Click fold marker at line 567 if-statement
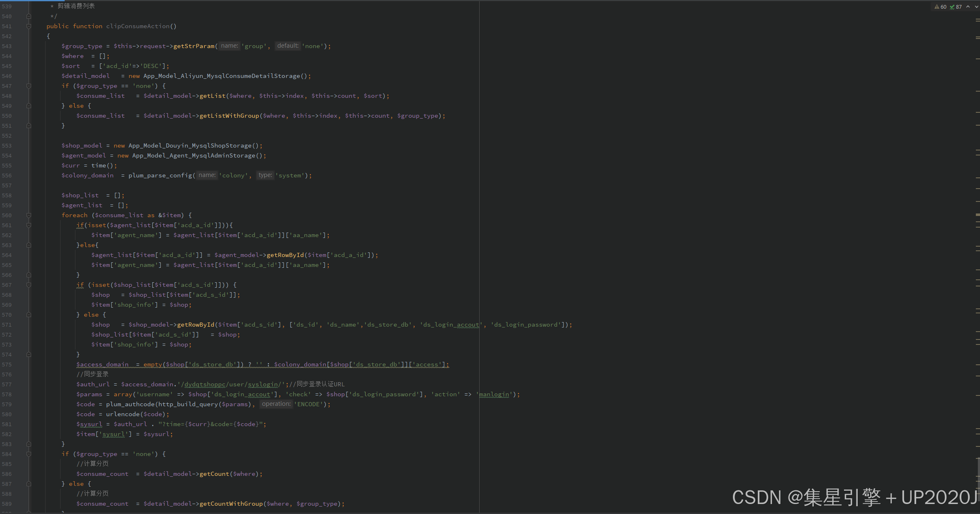 tap(29, 285)
